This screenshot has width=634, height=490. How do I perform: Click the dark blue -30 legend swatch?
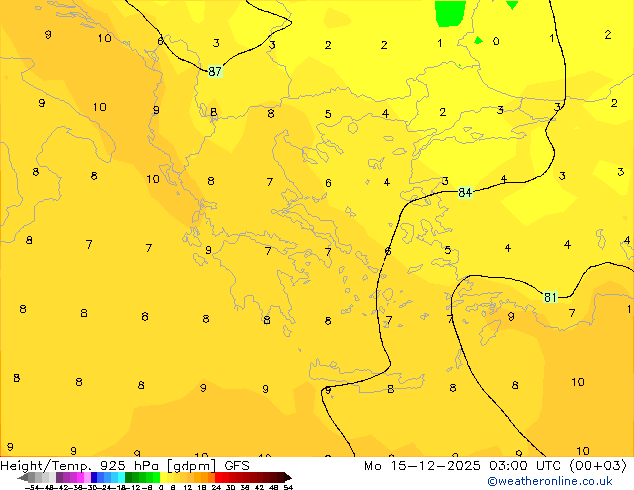(94, 477)
